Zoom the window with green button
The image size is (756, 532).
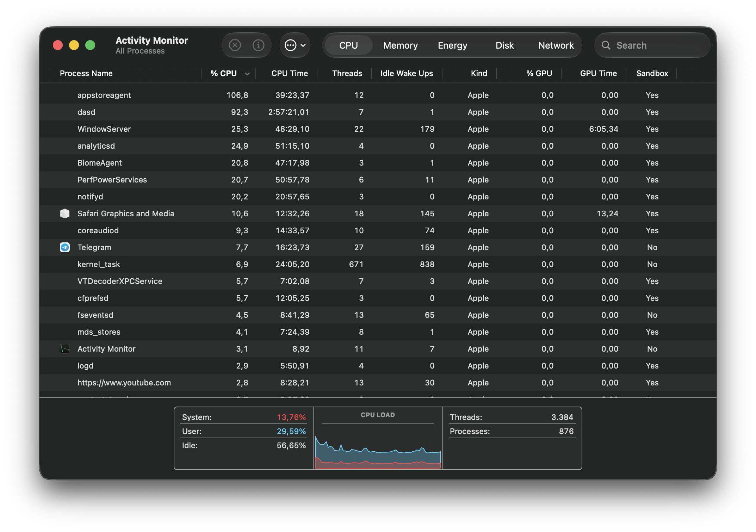coord(90,45)
